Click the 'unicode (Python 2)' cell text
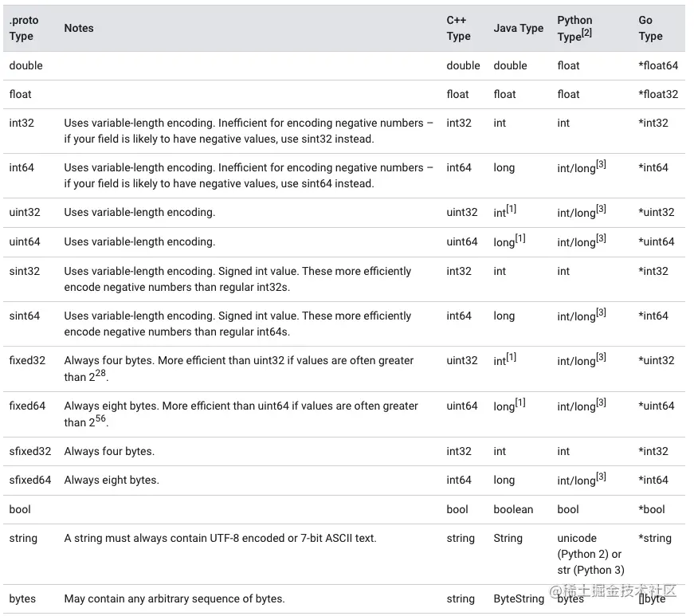 pos(589,546)
